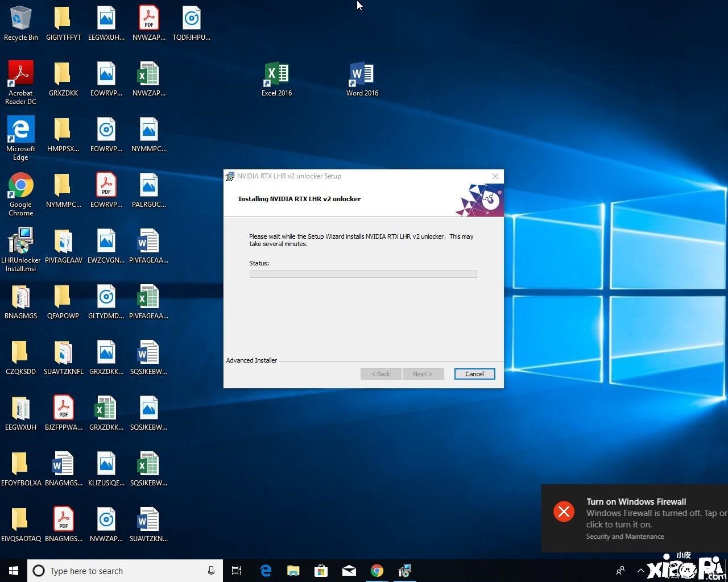Select the SQSJKEBW Excel spreadsheet

pos(149,469)
